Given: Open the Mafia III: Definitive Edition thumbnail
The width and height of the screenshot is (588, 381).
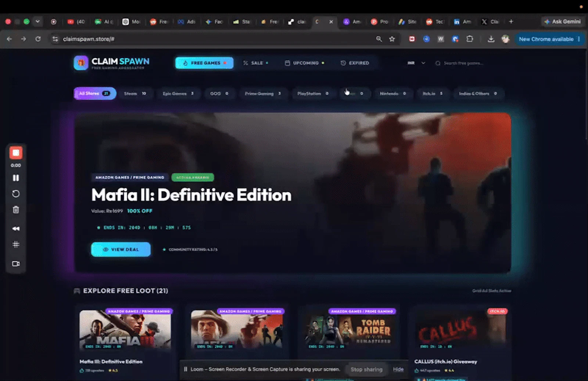Looking at the screenshot, I should point(125,330).
